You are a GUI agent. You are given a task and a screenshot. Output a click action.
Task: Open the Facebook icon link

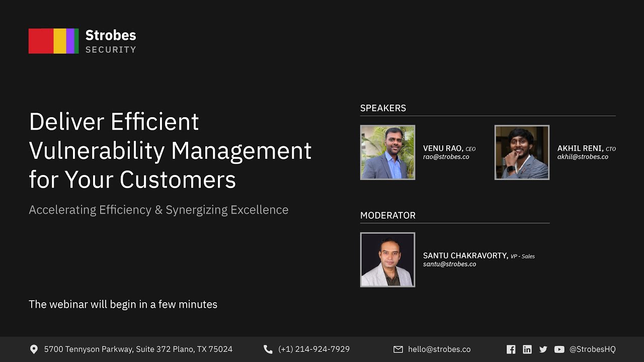[511, 349]
